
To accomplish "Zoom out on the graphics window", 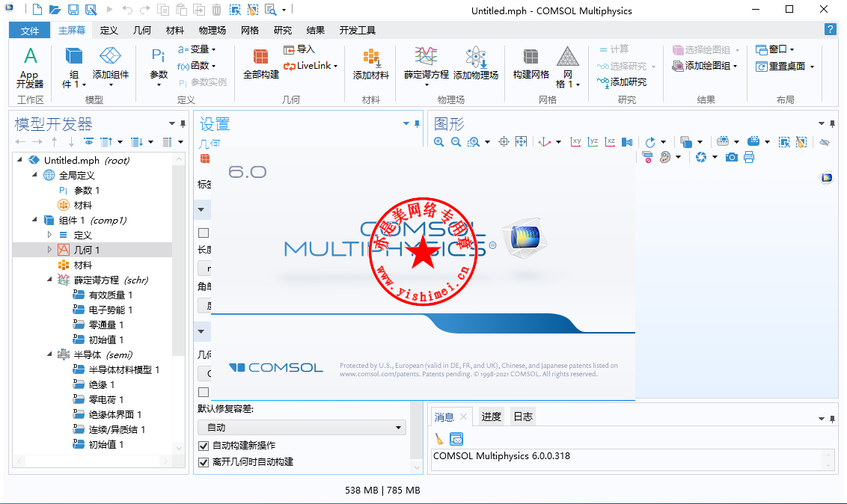I will (456, 142).
